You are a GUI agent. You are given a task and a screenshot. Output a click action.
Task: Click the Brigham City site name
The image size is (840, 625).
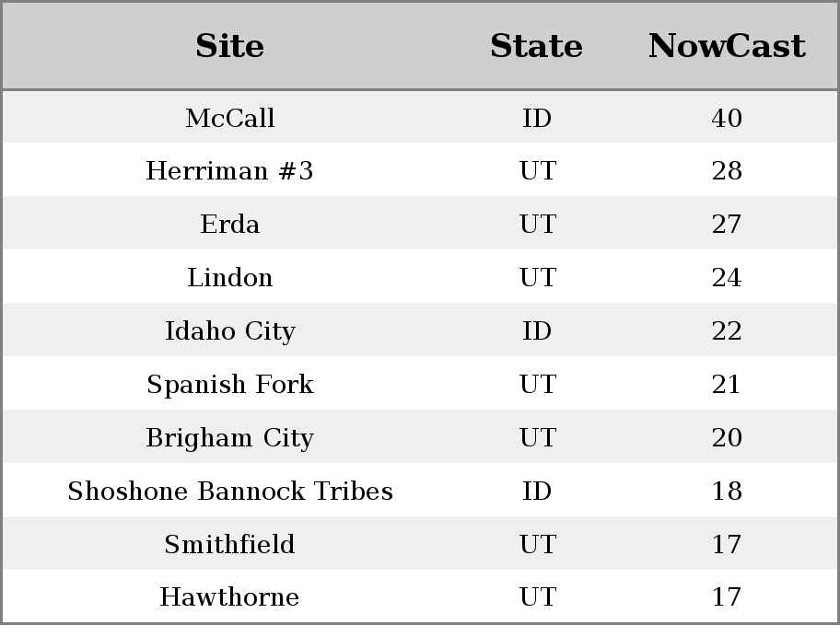click(x=229, y=438)
